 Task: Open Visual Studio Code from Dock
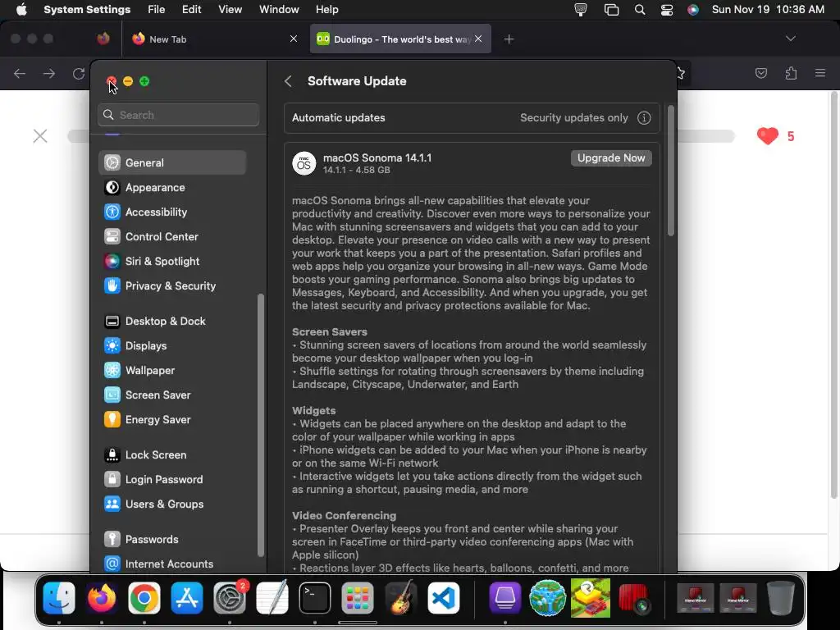click(x=444, y=598)
